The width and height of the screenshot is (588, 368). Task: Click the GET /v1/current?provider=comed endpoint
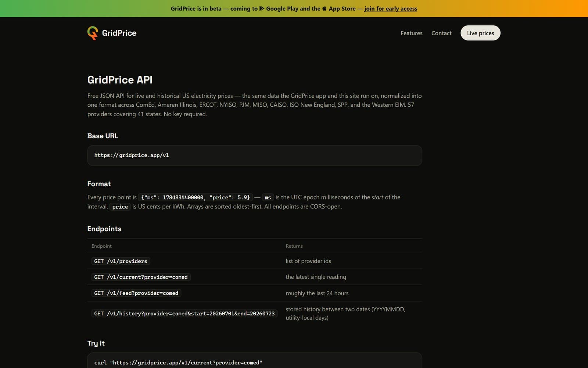(x=141, y=277)
